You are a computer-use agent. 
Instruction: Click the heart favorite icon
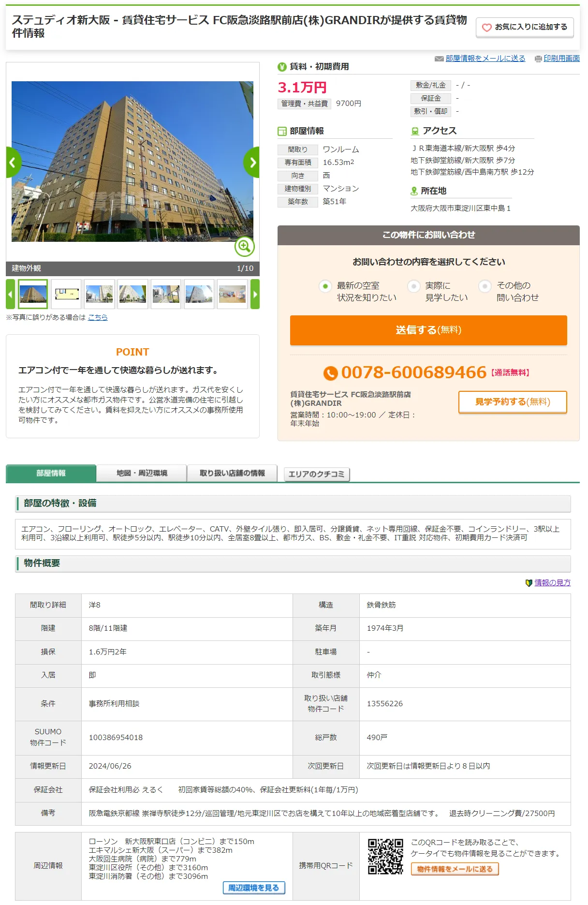click(x=486, y=28)
